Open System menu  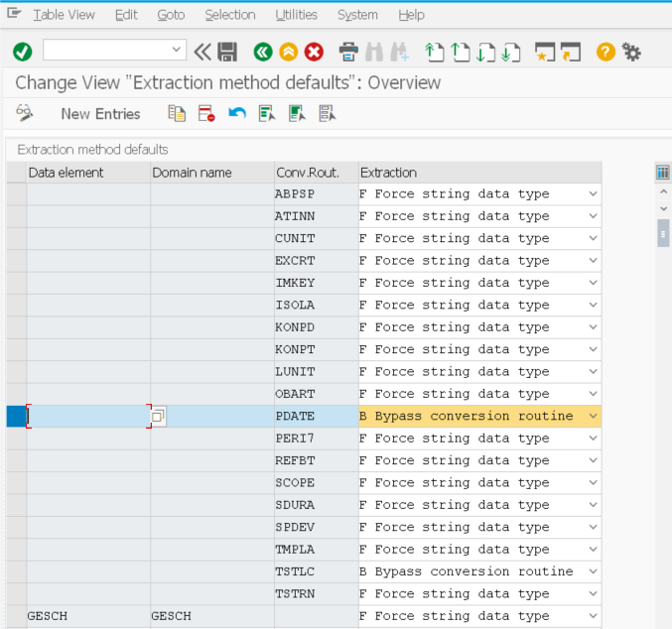(x=357, y=15)
